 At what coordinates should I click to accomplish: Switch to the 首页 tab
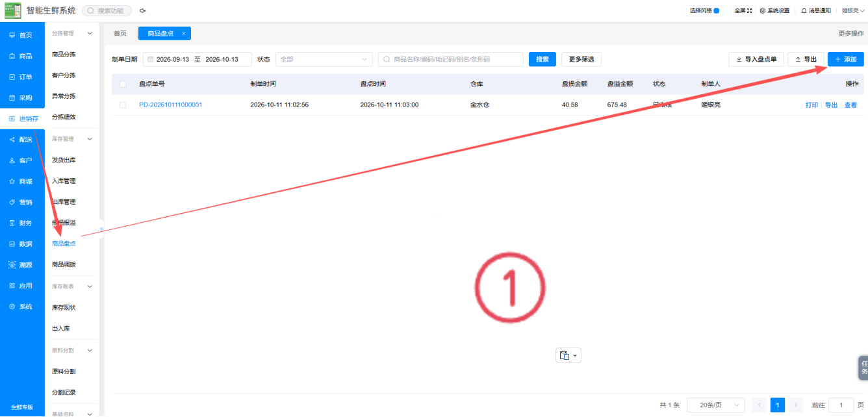[x=120, y=33]
